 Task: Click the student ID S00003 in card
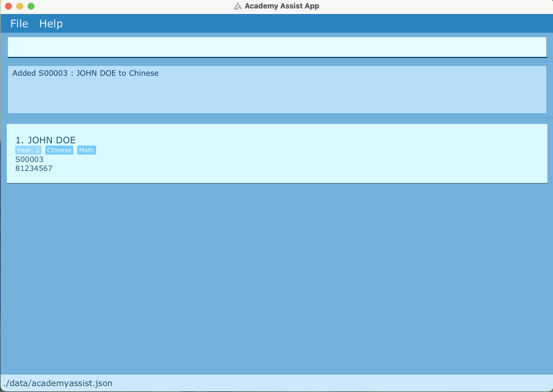click(29, 159)
